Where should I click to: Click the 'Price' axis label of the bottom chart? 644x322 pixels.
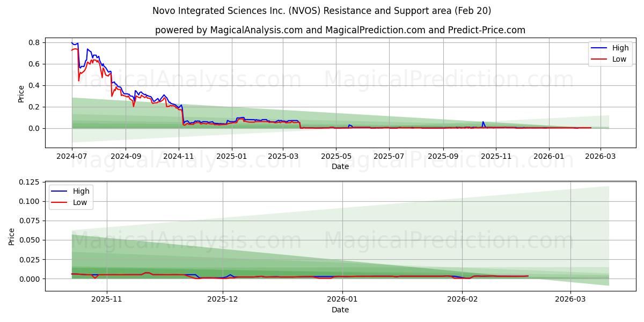pyautogui.click(x=12, y=237)
